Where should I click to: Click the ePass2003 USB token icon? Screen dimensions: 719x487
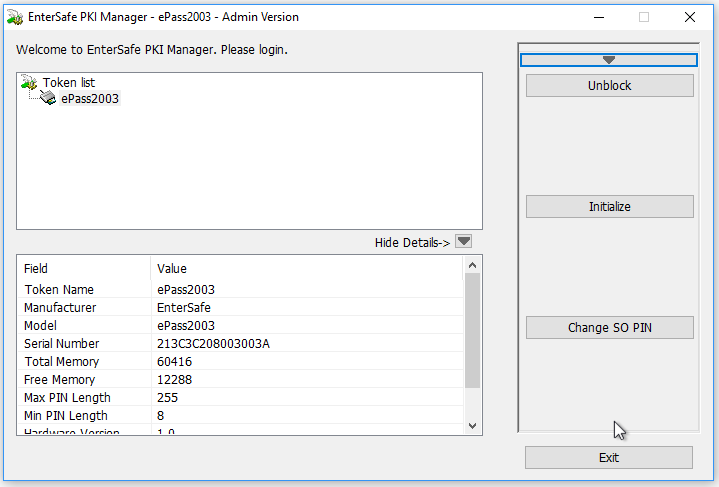click(x=48, y=98)
